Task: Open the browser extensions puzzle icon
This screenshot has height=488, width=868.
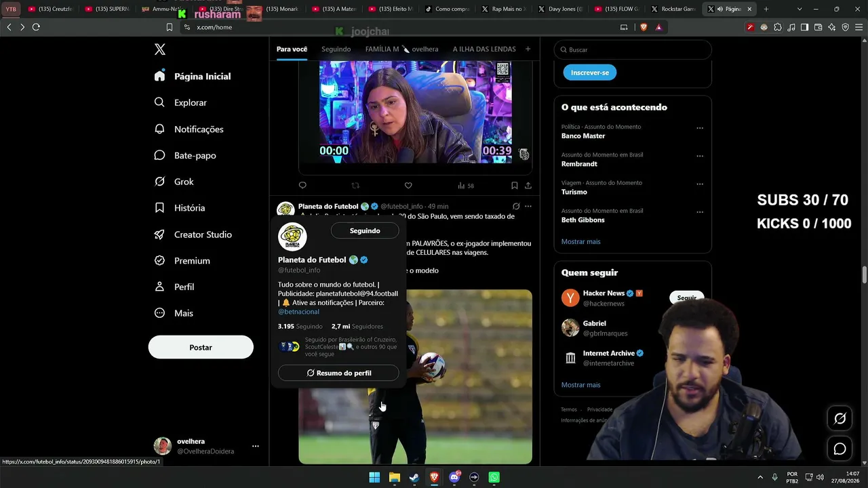Action: click(778, 27)
